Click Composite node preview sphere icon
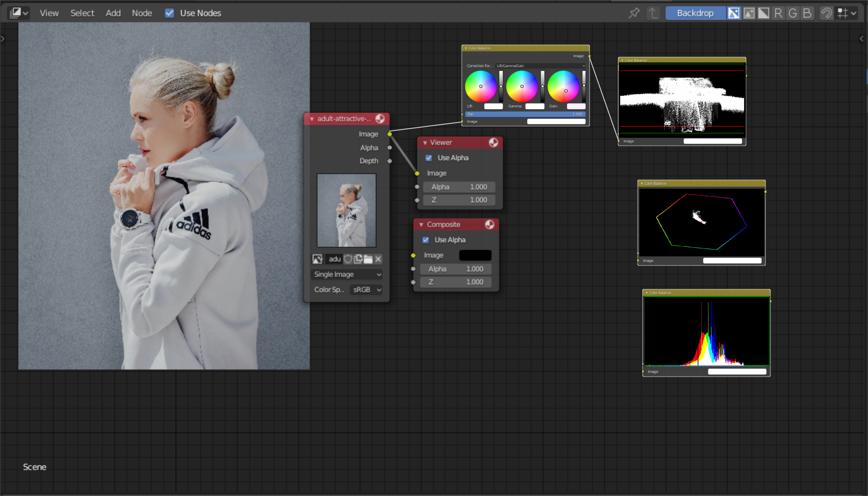Image resolution: width=868 pixels, height=496 pixels. (x=490, y=224)
